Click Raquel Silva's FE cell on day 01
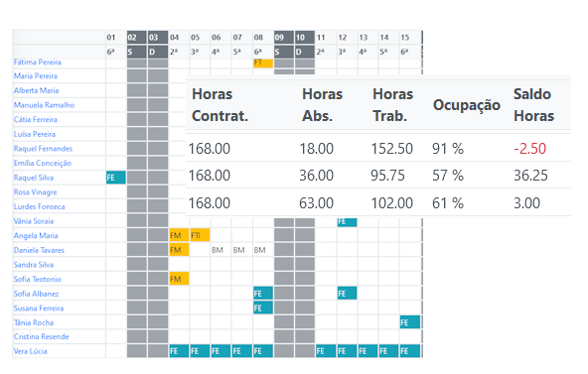The image size is (588, 374). pyautogui.click(x=116, y=178)
